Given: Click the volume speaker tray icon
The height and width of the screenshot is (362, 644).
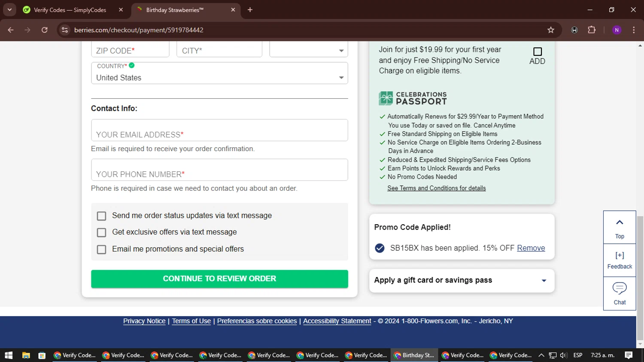Looking at the screenshot, I should [564, 355].
